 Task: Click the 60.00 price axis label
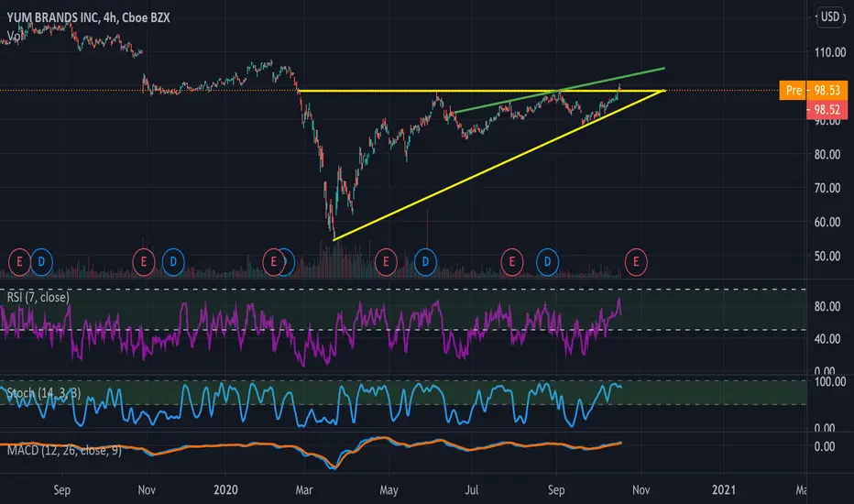click(827, 222)
